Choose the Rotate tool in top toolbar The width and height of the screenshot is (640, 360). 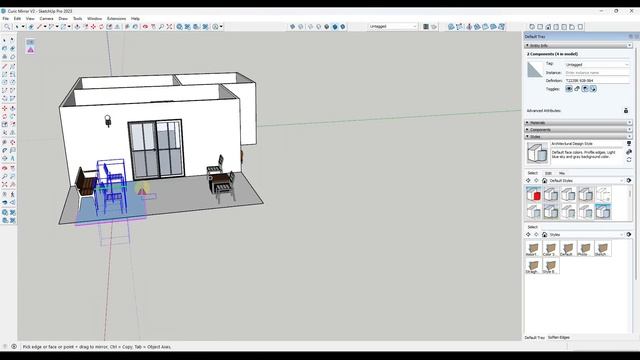[x=101, y=27]
